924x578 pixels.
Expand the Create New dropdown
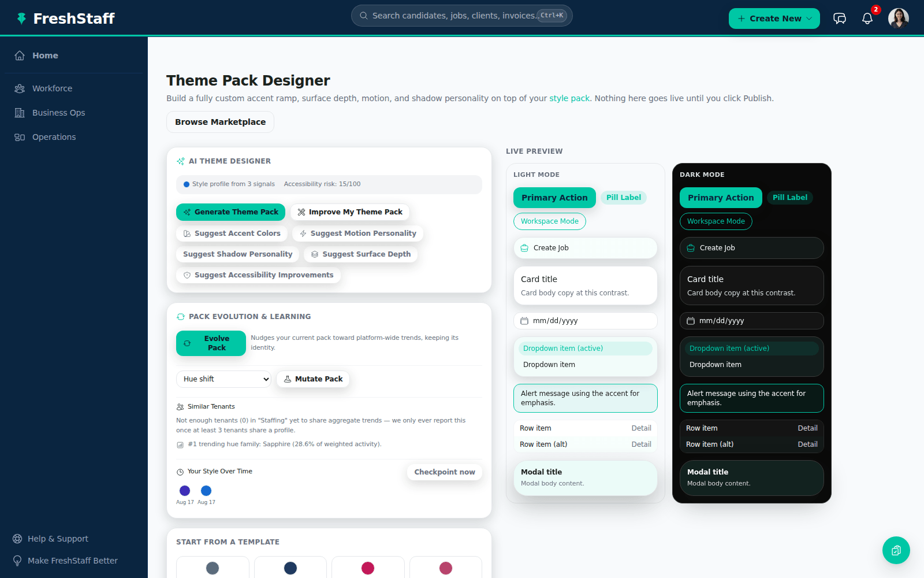[x=774, y=18]
